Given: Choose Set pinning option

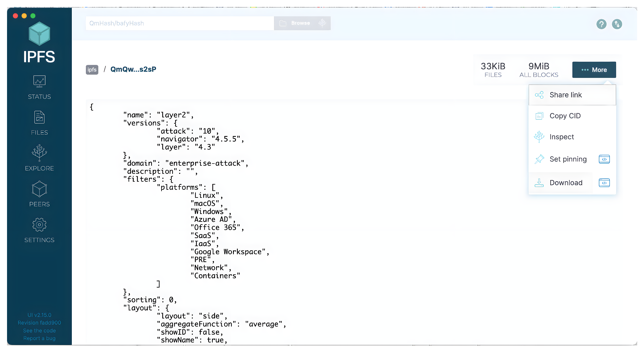Looking at the screenshot, I should click(x=568, y=159).
